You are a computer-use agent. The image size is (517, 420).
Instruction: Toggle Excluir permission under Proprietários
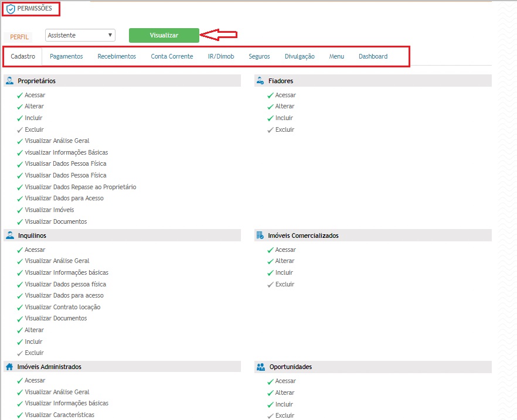pyautogui.click(x=20, y=129)
